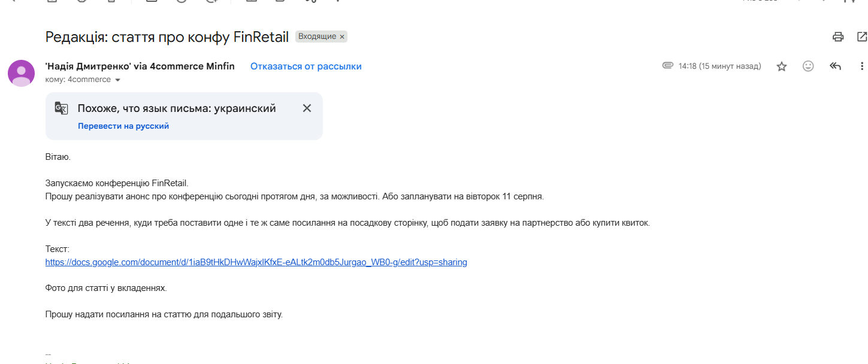Open the three-dot more options menu
868x364 pixels.
862,66
